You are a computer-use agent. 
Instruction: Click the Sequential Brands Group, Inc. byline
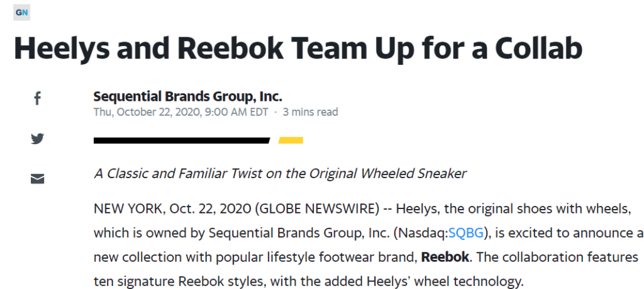pos(187,96)
